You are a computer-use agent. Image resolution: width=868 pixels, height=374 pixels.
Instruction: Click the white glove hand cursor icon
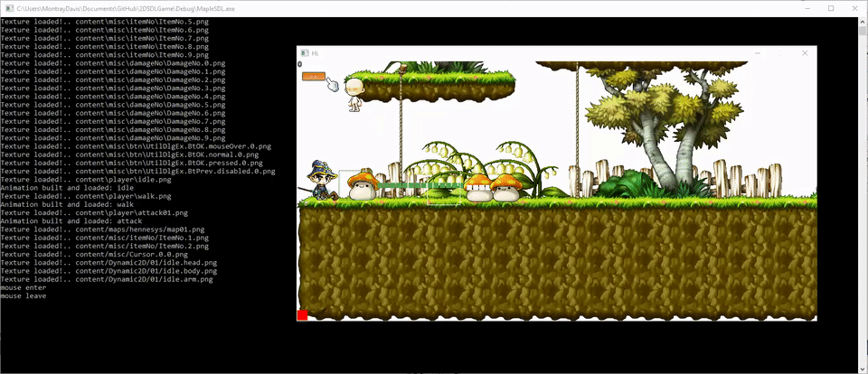click(x=332, y=84)
